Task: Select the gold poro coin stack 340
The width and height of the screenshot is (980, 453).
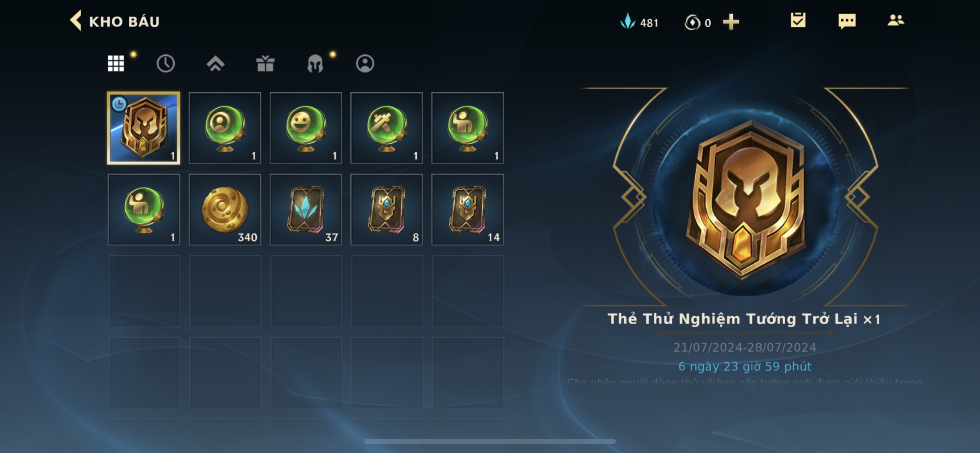Action: pos(225,209)
